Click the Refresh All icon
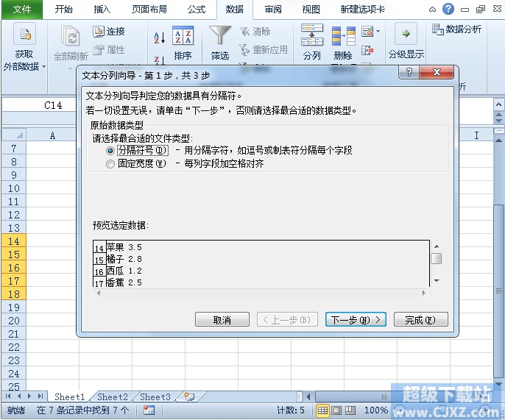 pyautogui.click(x=70, y=36)
